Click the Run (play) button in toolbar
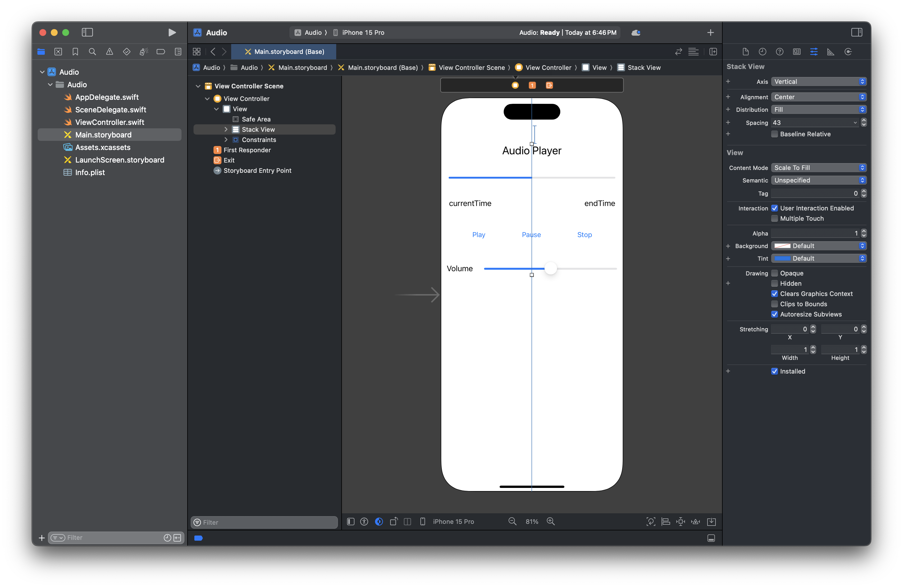This screenshot has width=903, height=588. click(x=172, y=33)
